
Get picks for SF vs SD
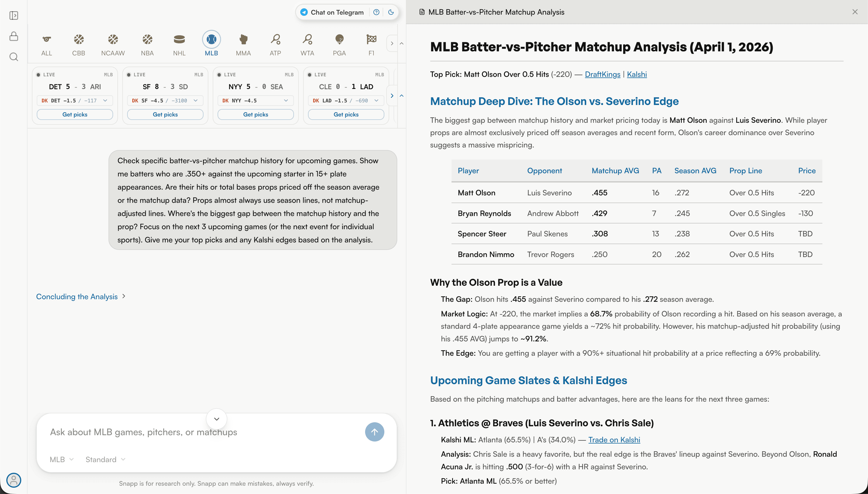165,114
